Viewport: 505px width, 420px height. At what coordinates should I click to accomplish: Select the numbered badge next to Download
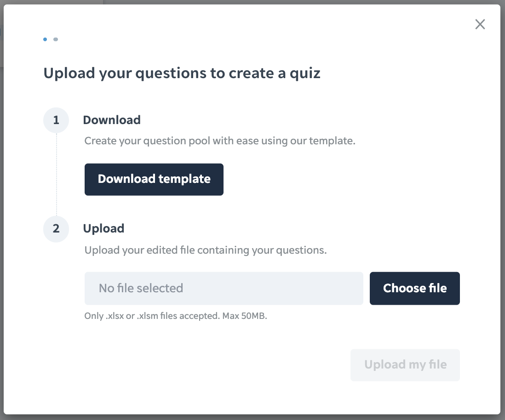pyautogui.click(x=56, y=120)
